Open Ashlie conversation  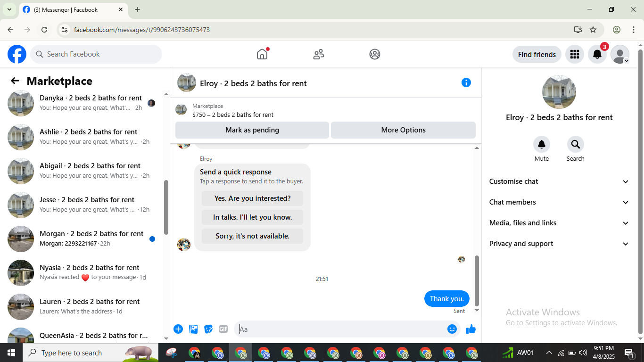click(83, 137)
